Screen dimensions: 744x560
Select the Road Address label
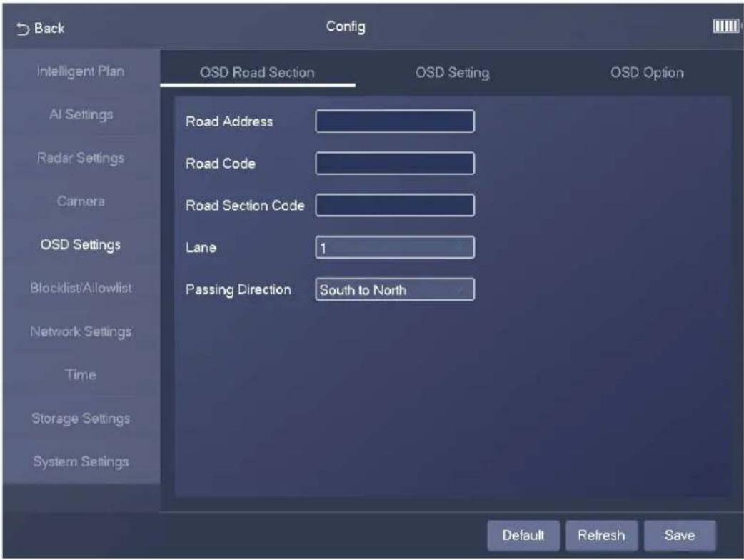pos(229,121)
